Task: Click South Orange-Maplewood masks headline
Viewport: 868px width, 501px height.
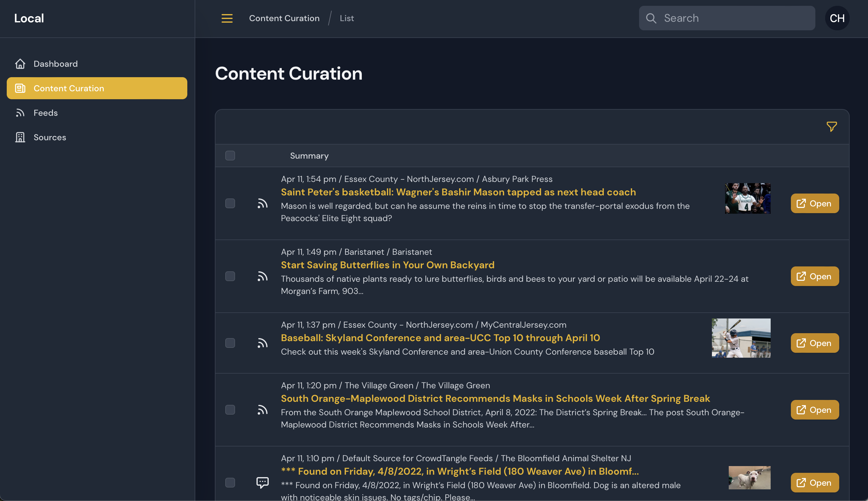Action: [495, 398]
